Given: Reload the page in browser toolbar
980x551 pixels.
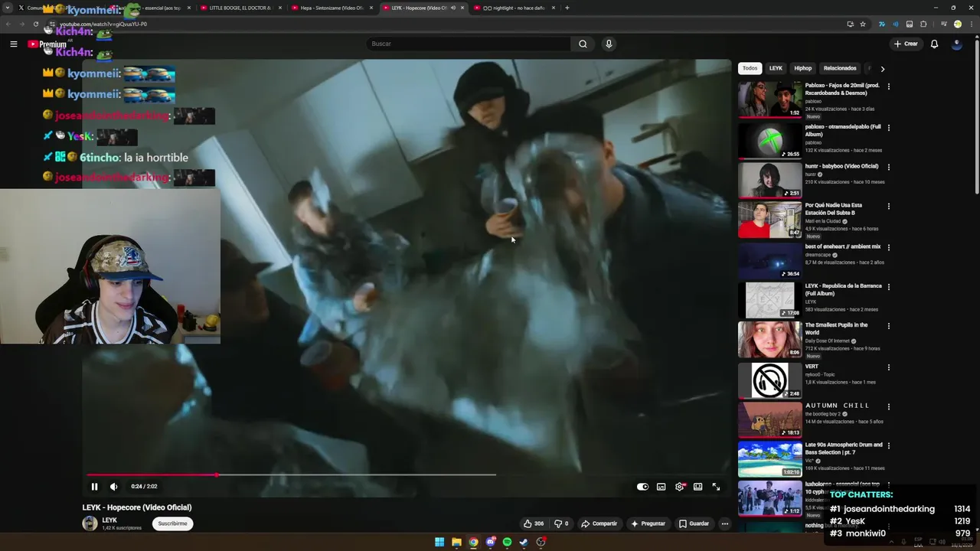Looking at the screenshot, I should click(x=35, y=24).
